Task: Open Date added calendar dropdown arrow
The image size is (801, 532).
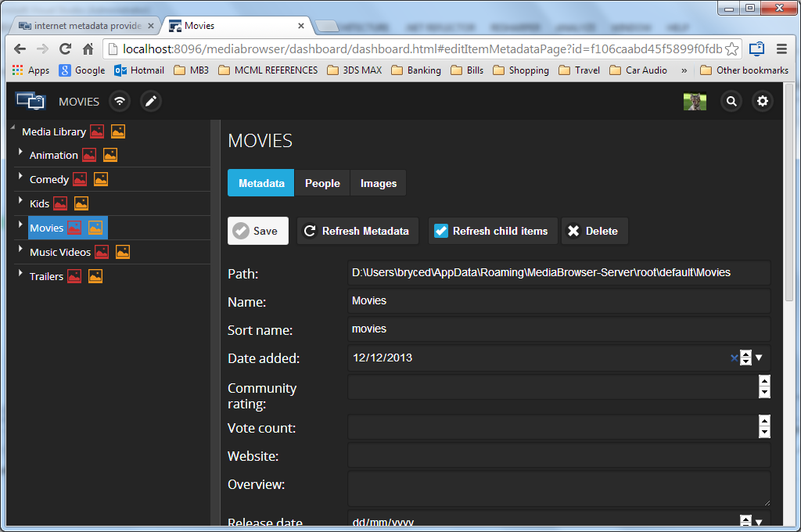Action: point(759,358)
